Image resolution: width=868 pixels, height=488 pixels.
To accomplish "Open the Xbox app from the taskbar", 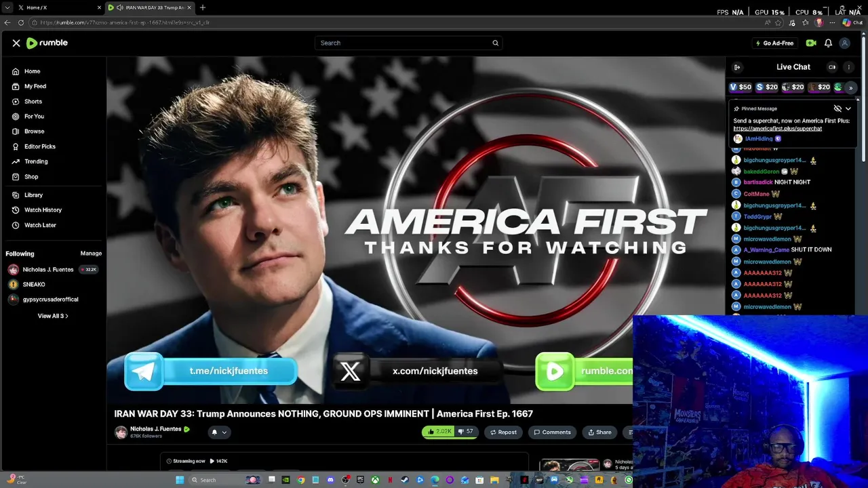I will [375, 480].
